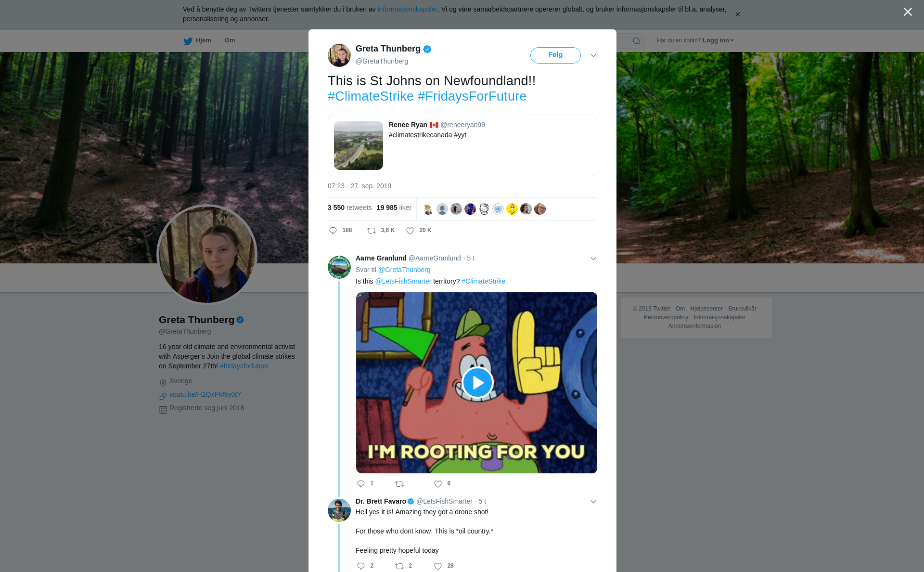
Task: Open the Om menu item
Action: pos(230,40)
